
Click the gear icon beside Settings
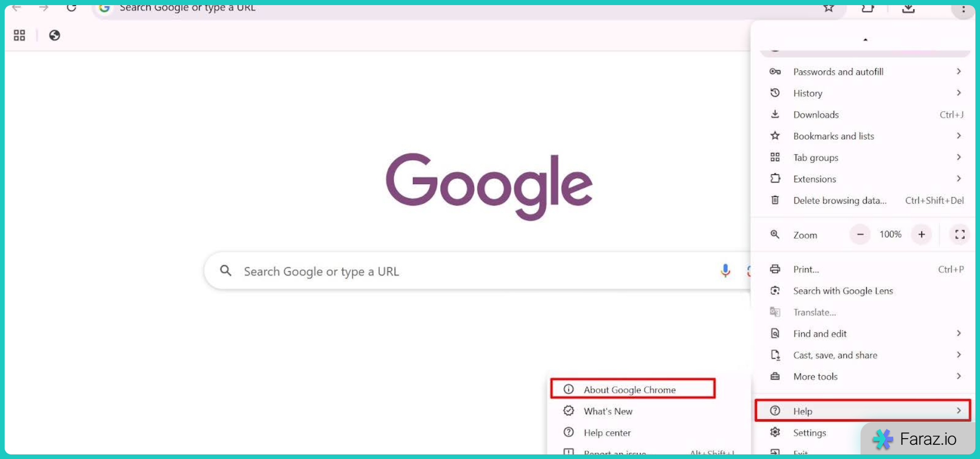tap(775, 432)
